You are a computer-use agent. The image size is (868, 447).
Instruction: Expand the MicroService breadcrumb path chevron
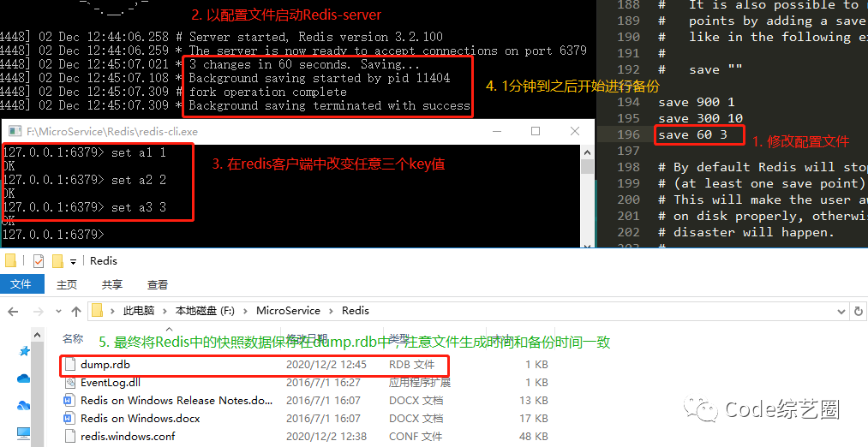331,311
